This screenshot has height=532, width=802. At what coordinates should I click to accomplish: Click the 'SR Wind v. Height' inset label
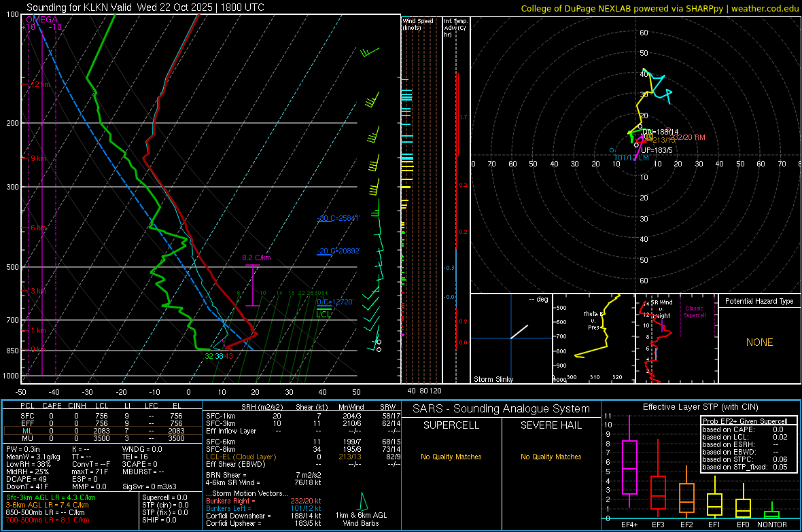[663, 309]
